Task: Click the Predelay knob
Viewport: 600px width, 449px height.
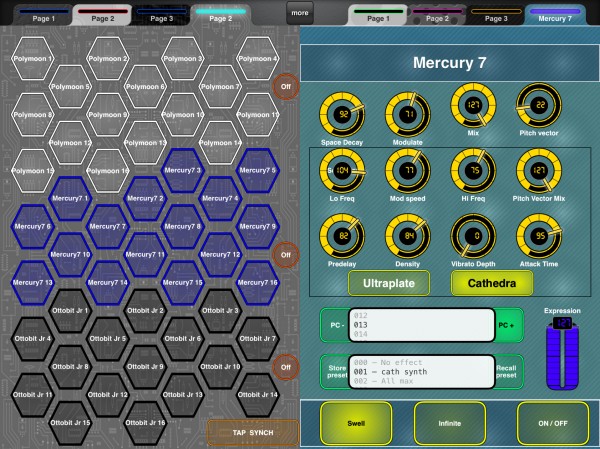Action: pos(342,236)
